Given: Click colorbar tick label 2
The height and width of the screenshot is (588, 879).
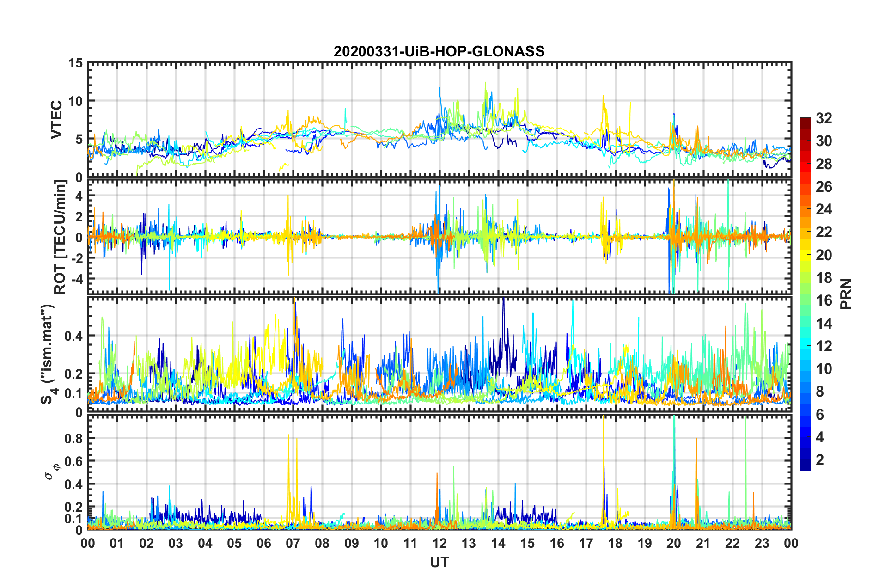Looking at the screenshot, I should point(820,460).
